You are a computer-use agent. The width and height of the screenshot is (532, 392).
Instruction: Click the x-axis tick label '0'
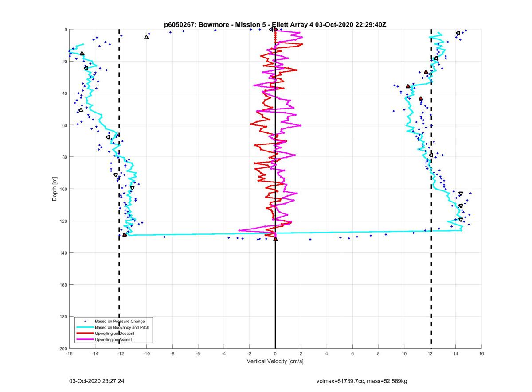click(x=275, y=353)
